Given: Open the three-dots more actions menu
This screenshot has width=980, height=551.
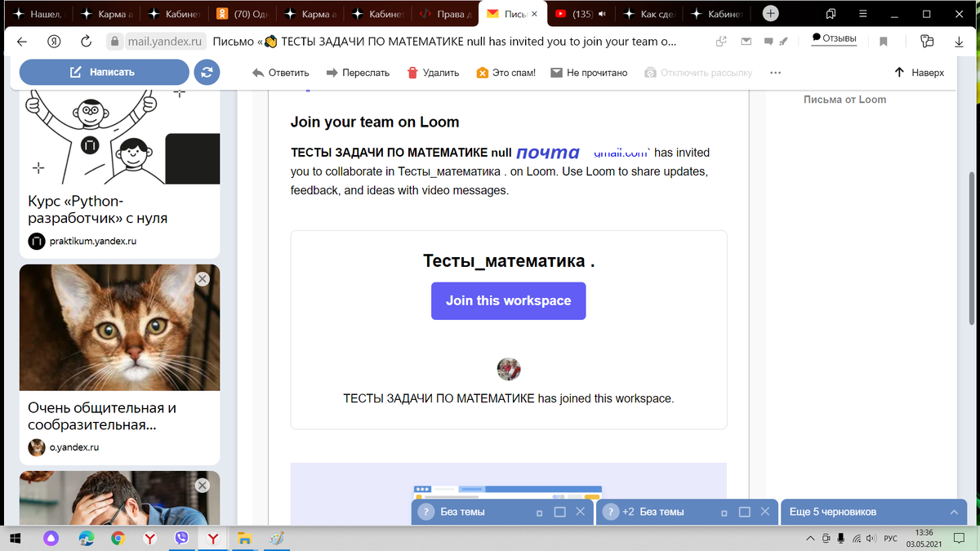Looking at the screenshot, I should pos(775,73).
